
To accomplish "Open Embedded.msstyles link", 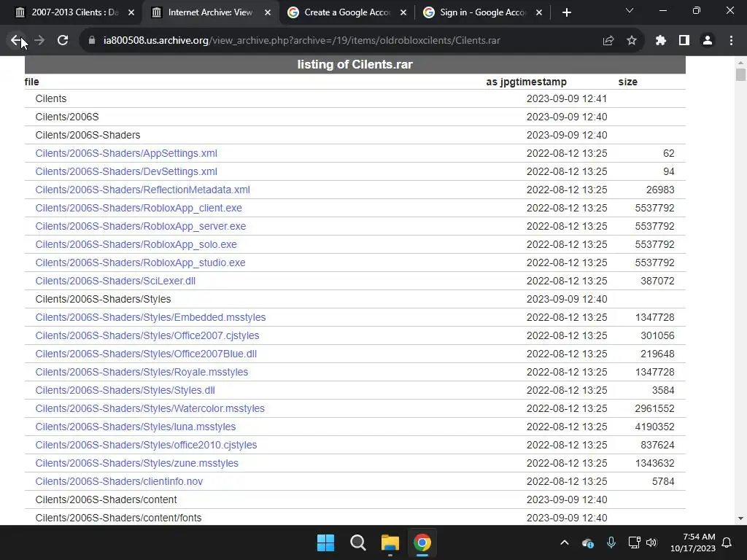I will coord(150,317).
